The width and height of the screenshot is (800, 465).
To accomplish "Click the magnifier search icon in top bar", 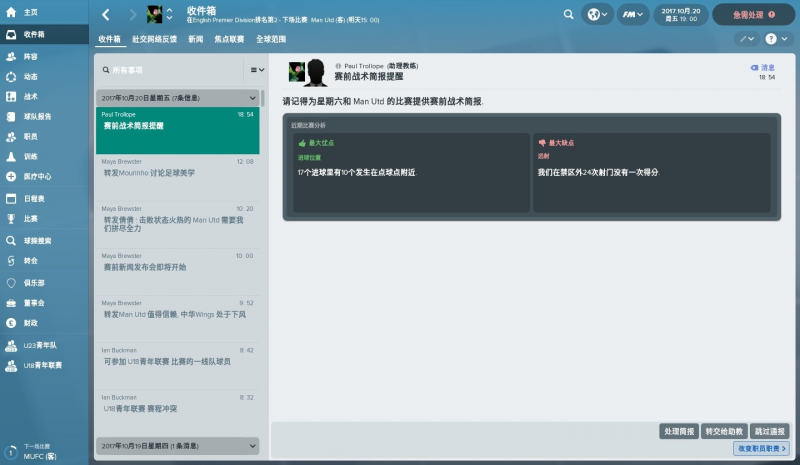I will tap(568, 15).
